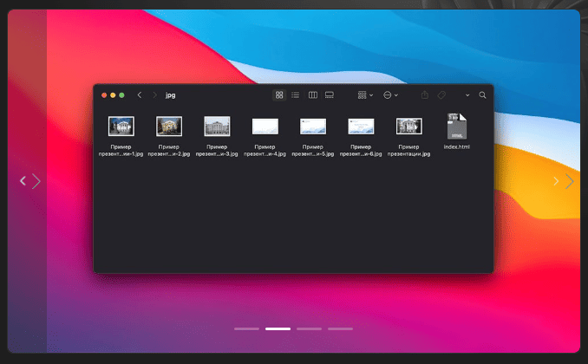Switch Finder to icon view

click(x=279, y=95)
